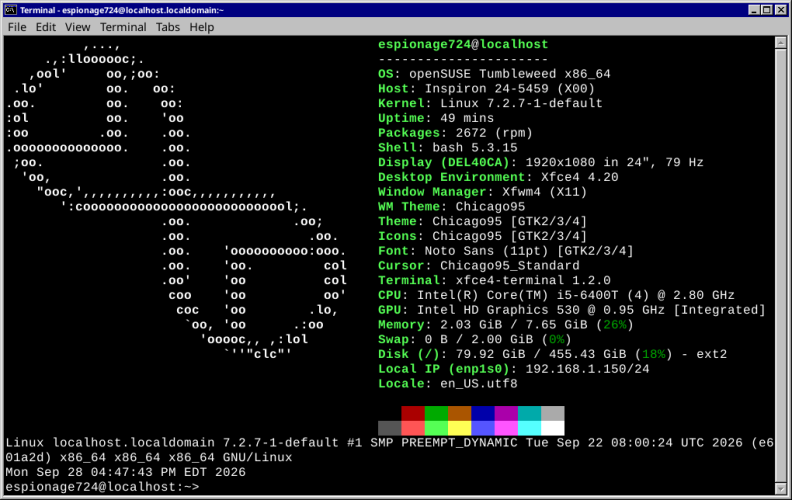
Task: Click the Uptime line 49 mins
Action: tap(436, 118)
